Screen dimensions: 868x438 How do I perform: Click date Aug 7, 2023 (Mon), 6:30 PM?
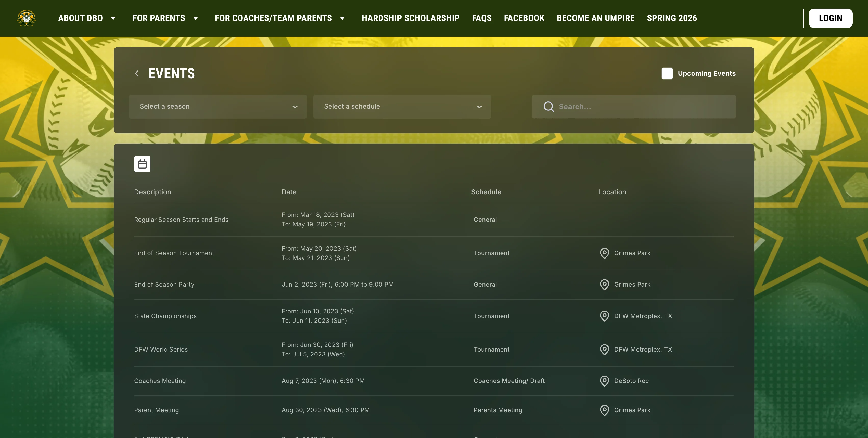coord(323,381)
